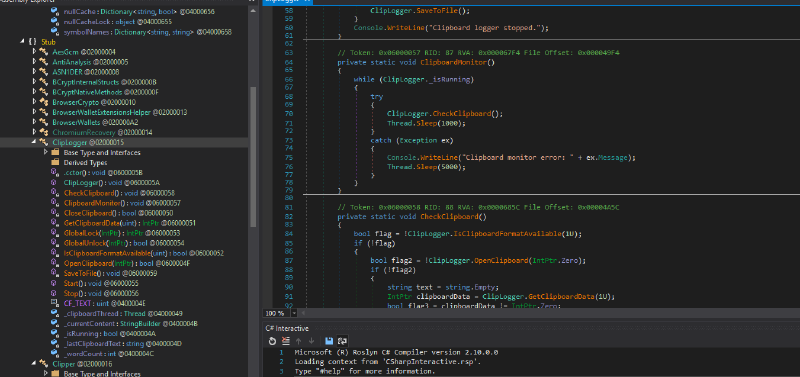Select IsClipboardFormatAvailable(uint) in tree

144,253
